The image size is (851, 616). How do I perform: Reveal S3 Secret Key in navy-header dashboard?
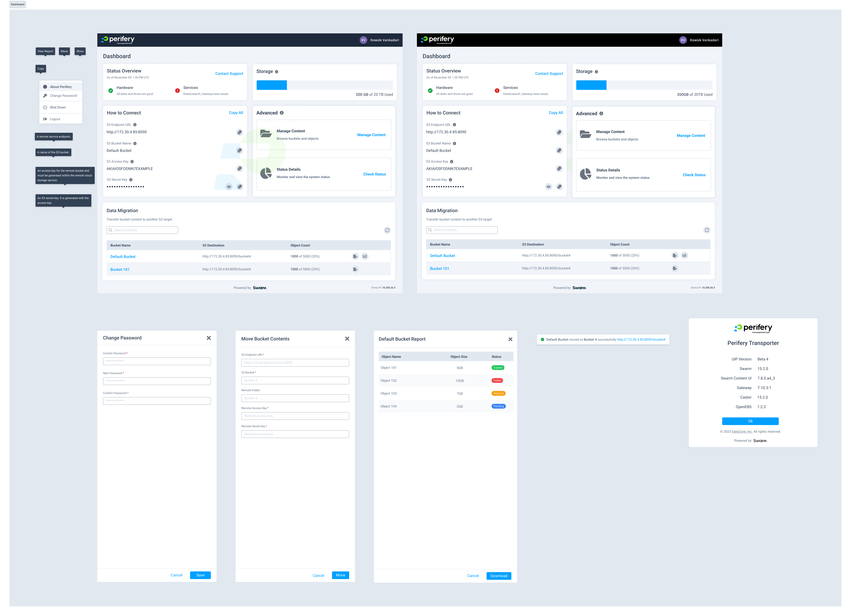(229, 187)
